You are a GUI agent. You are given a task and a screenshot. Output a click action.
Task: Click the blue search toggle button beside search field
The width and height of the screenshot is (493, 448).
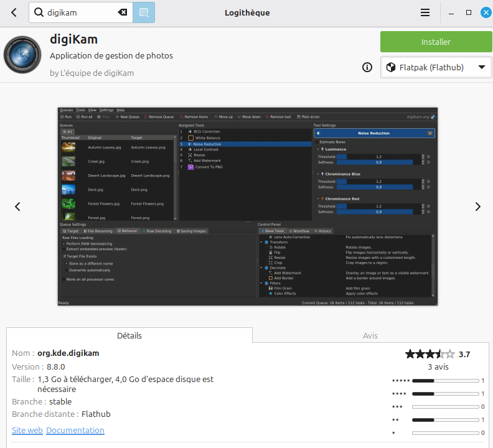click(144, 12)
